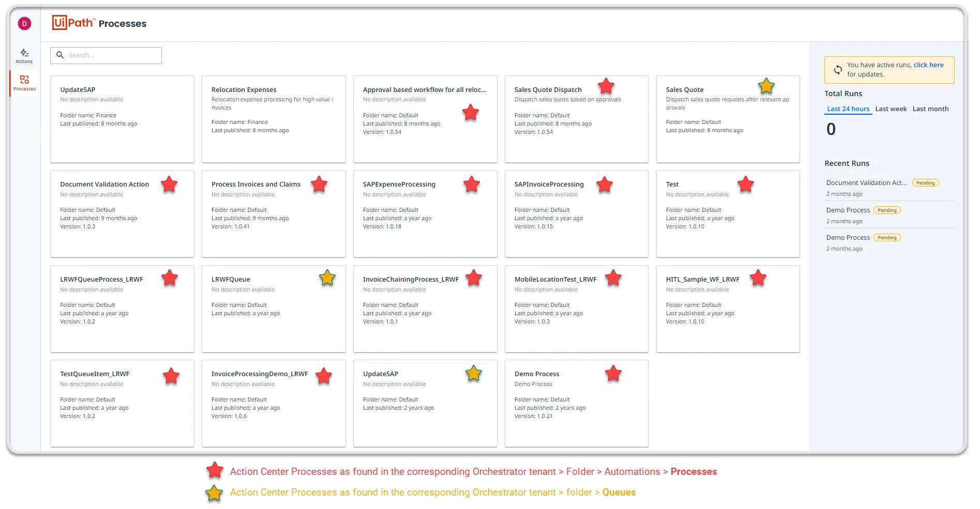Select the LRWFQueue process card
The width and height of the screenshot is (980, 509).
[x=274, y=309]
